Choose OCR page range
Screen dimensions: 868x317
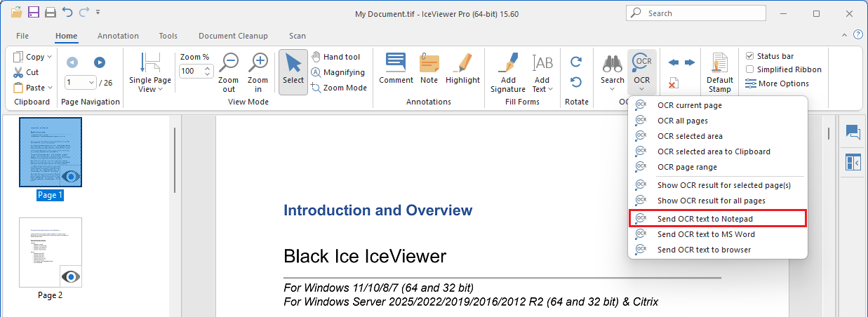point(718,167)
